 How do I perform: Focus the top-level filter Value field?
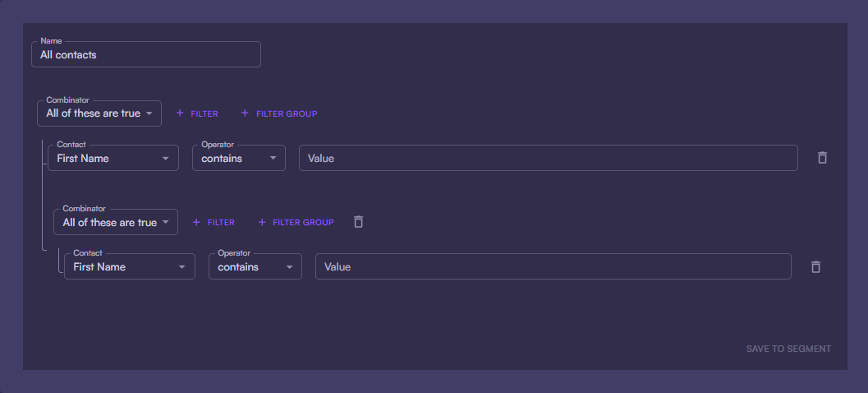pos(548,158)
